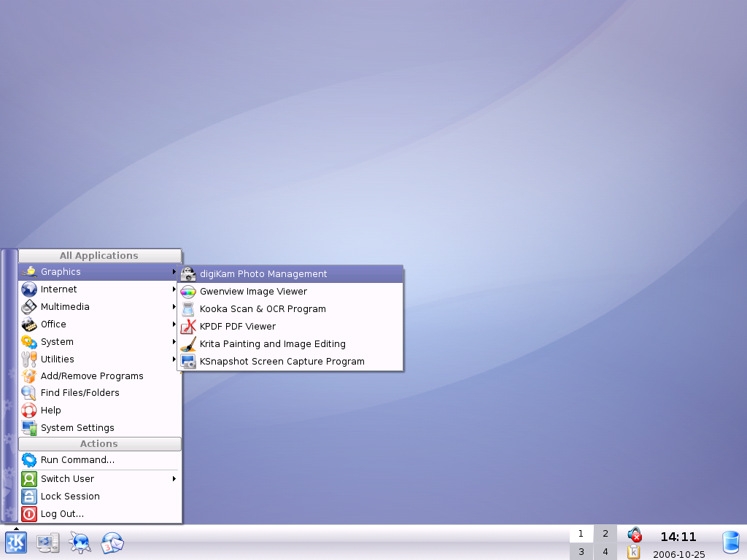747x560 pixels.
Task: Open the trash bin on the panel
Action: (x=731, y=544)
